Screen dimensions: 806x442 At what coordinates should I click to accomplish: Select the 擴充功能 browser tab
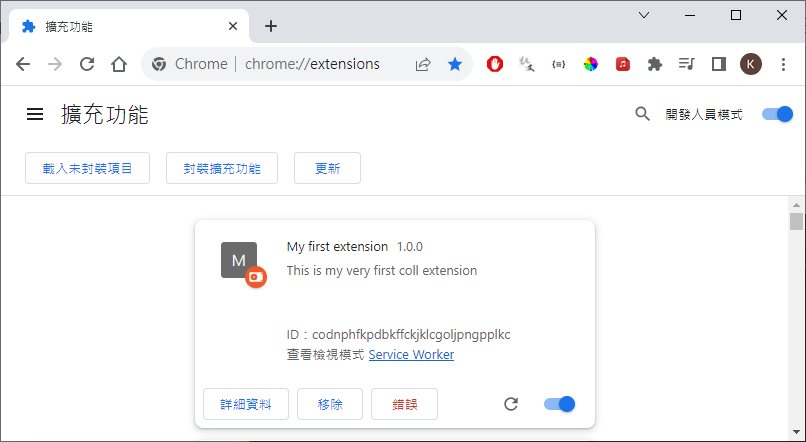click(125, 26)
